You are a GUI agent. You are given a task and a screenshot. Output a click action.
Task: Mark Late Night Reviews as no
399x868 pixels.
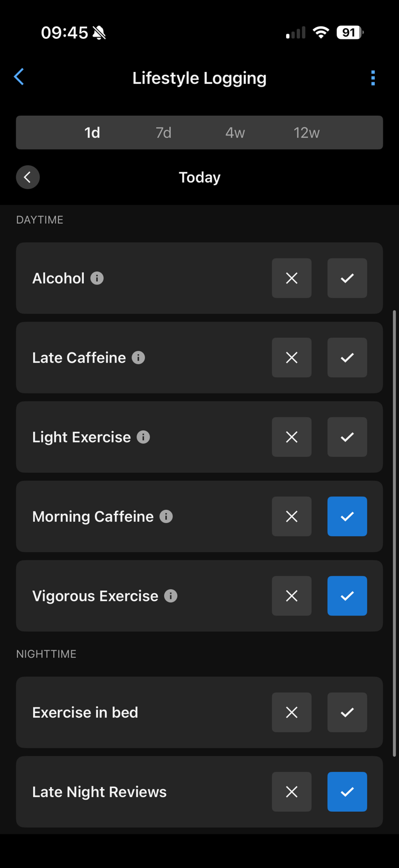click(x=292, y=792)
